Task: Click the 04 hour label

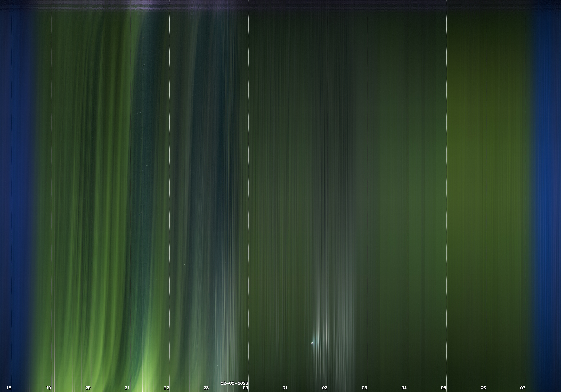Action: tap(404, 388)
